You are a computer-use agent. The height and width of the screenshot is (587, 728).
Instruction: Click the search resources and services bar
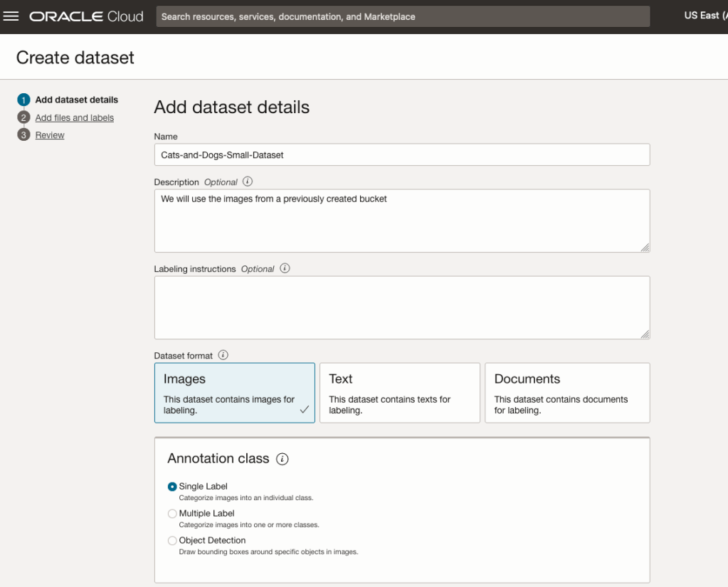point(403,16)
